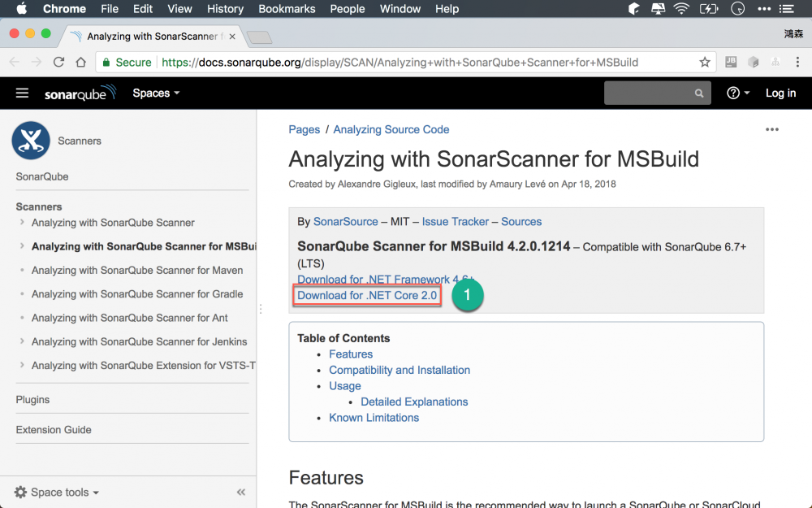Click inside the search input field
Viewport: 812px width, 508px height.
tap(650, 93)
